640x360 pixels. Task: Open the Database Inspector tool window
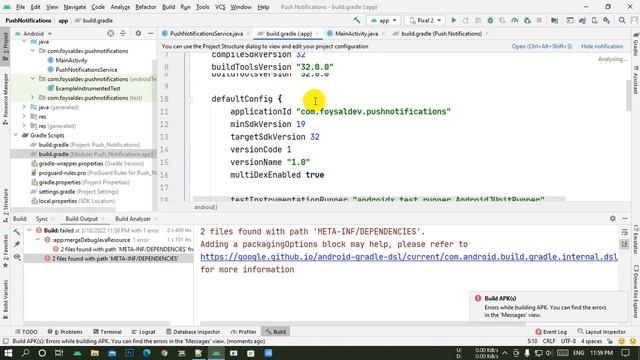pos(193,332)
